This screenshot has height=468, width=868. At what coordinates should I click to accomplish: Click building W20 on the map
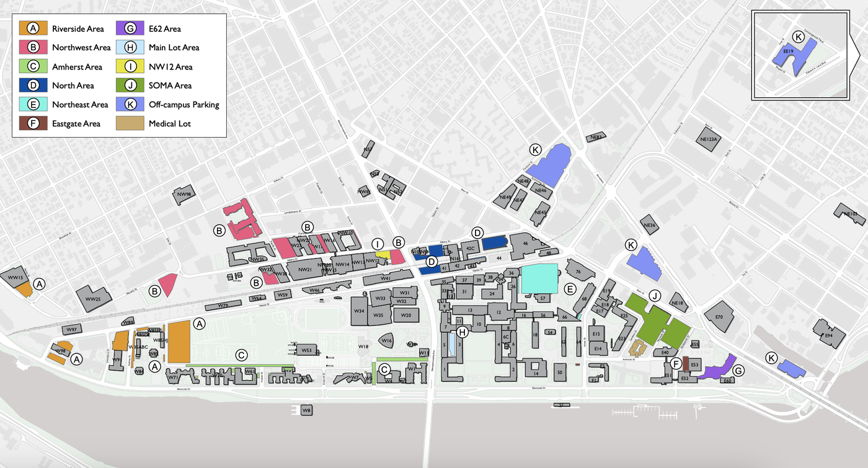point(406,315)
